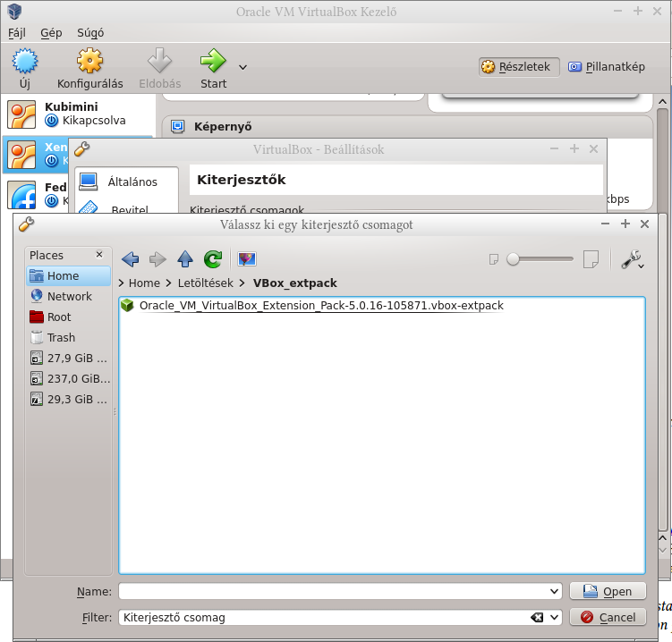
Task: Go back in file dialog
Action: pyautogui.click(x=131, y=259)
